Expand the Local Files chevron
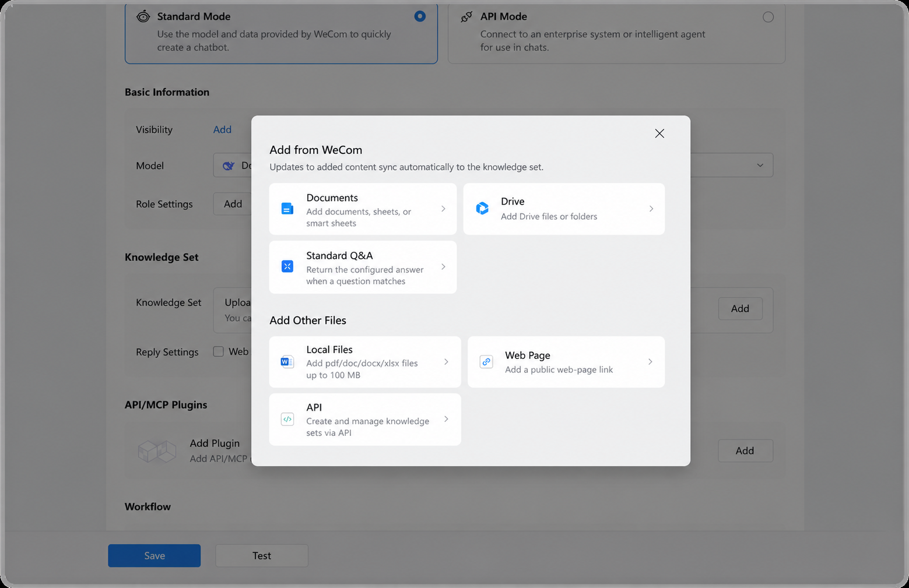The width and height of the screenshot is (909, 588). click(x=446, y=362)
